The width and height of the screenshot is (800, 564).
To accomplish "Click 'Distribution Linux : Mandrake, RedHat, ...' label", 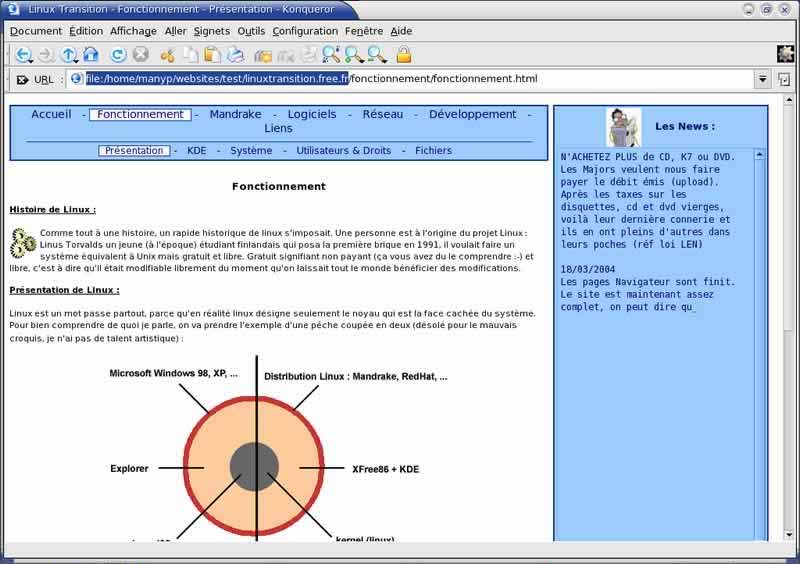I will [x=356, y=377].
